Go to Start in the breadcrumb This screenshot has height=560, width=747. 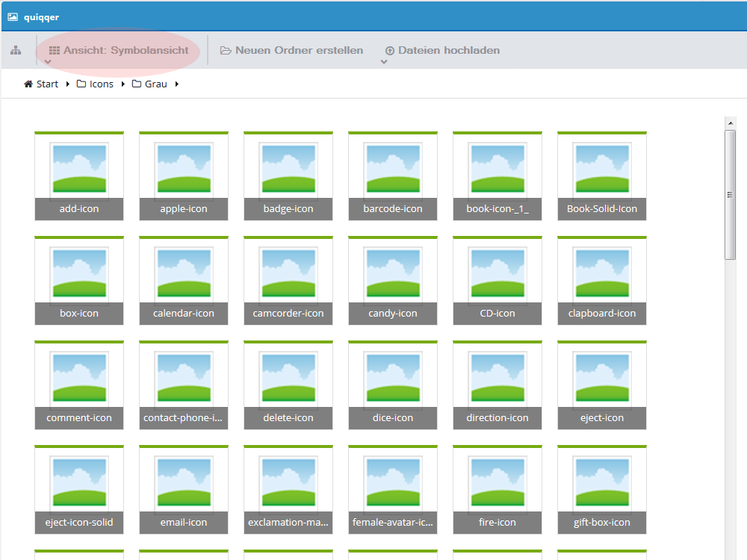[41, 84]
